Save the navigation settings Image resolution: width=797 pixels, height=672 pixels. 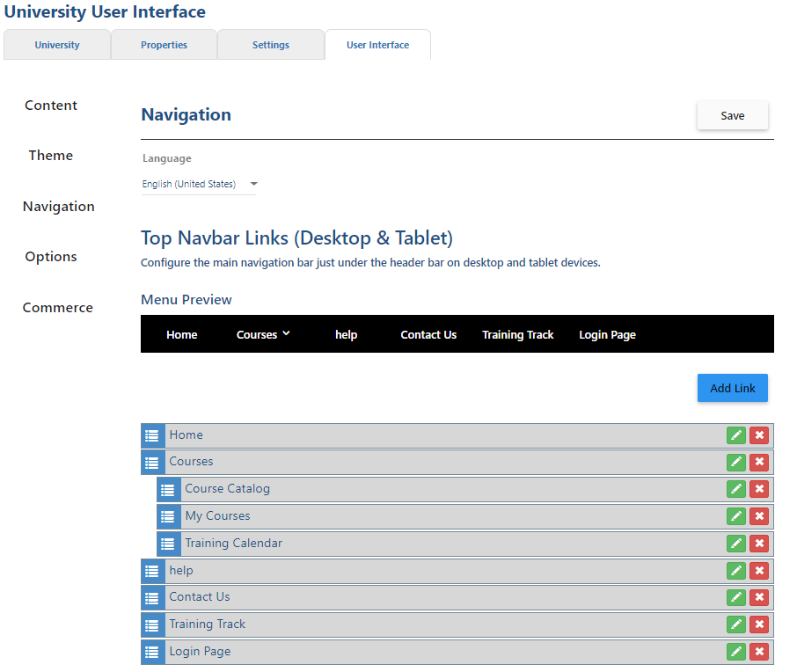[733, 115]
